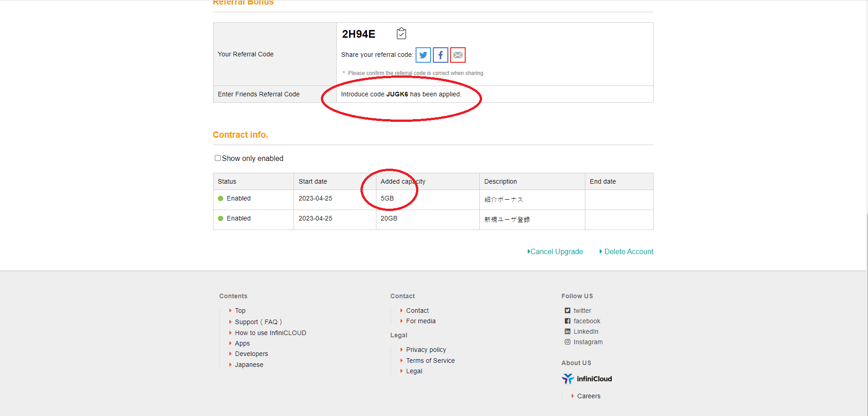Open Terms of Service under Legal
Screen dimensions: 868x416
click(430, 361)
